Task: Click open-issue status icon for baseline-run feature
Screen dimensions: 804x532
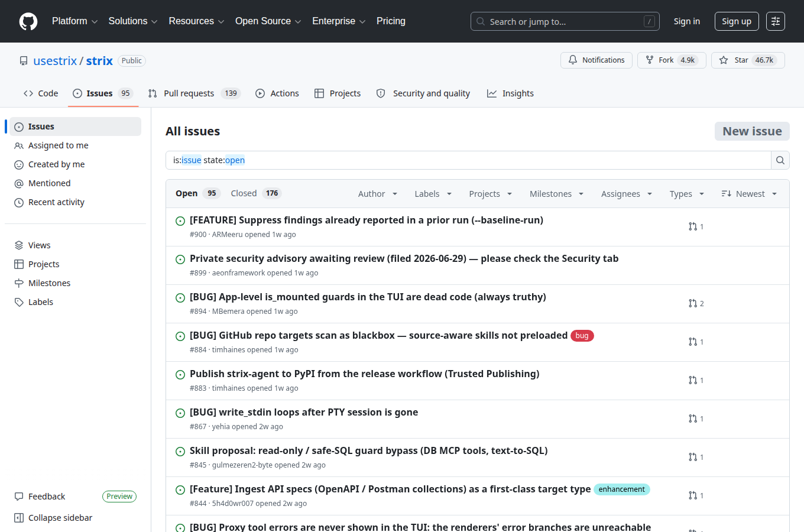Action: 180,221
